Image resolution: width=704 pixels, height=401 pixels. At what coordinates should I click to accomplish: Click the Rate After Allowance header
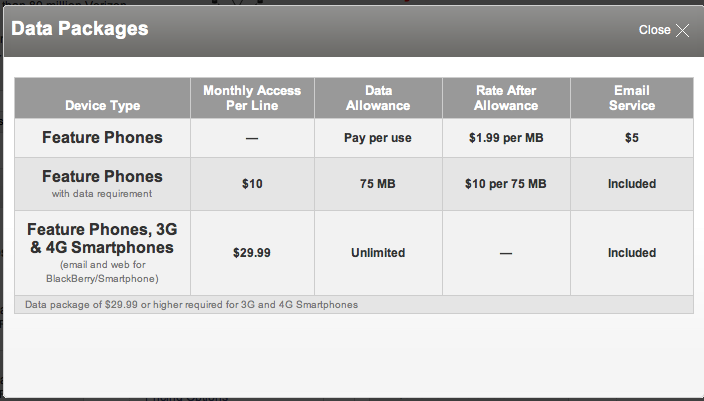click(x=506, y=98)
